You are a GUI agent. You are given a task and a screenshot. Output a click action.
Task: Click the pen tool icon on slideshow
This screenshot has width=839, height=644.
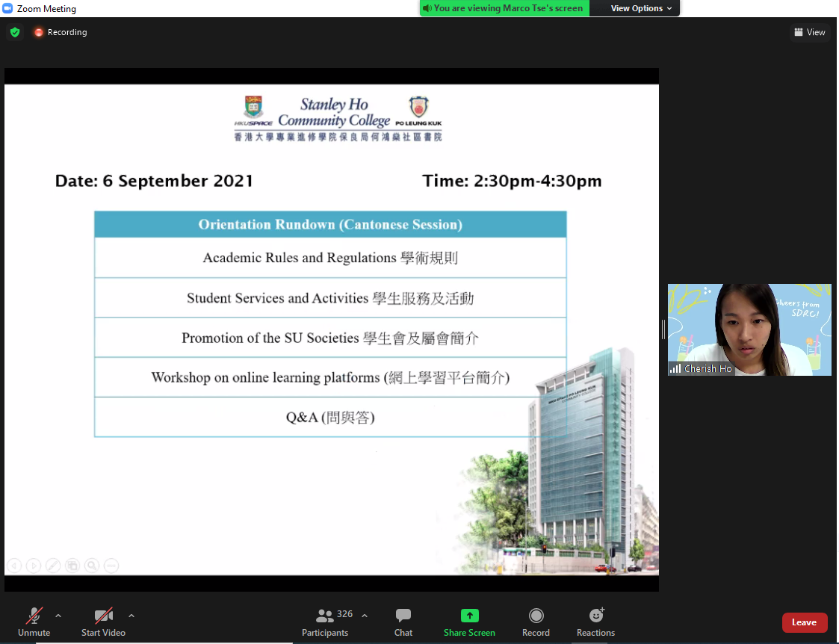pos(53,566)
